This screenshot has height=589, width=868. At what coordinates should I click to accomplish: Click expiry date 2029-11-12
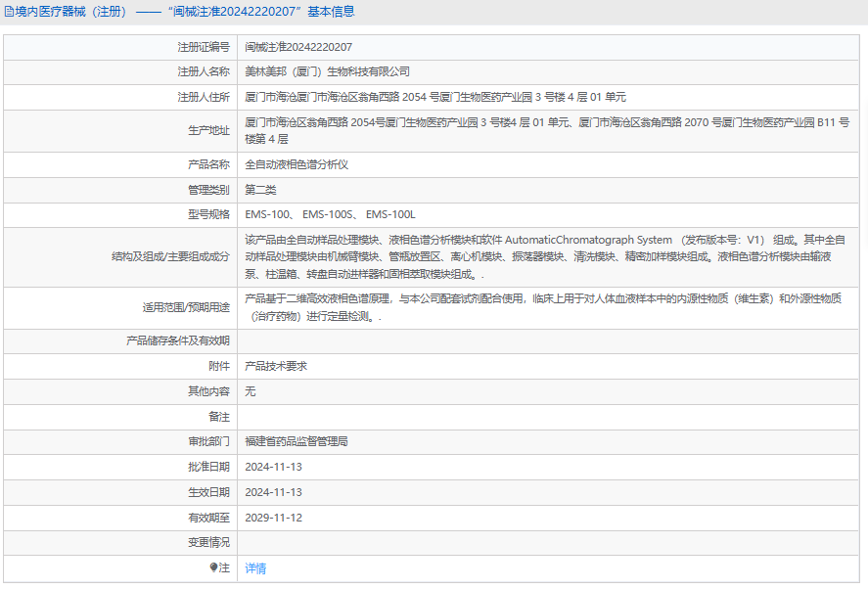[273, 518]
